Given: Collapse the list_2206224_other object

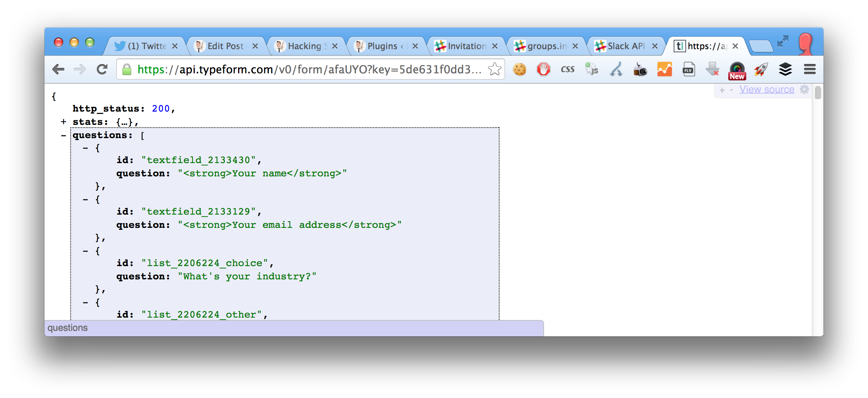Looking at the screenshot, I should pos(85,303).
